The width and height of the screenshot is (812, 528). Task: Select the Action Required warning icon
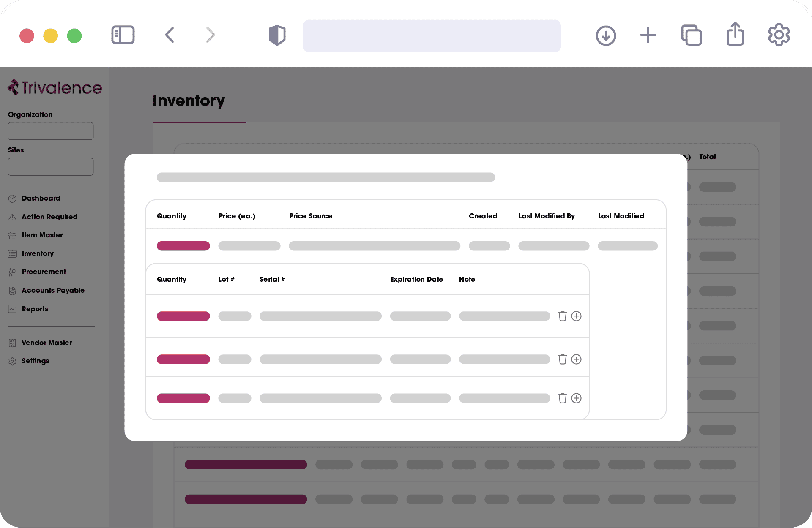pos(13,217)
